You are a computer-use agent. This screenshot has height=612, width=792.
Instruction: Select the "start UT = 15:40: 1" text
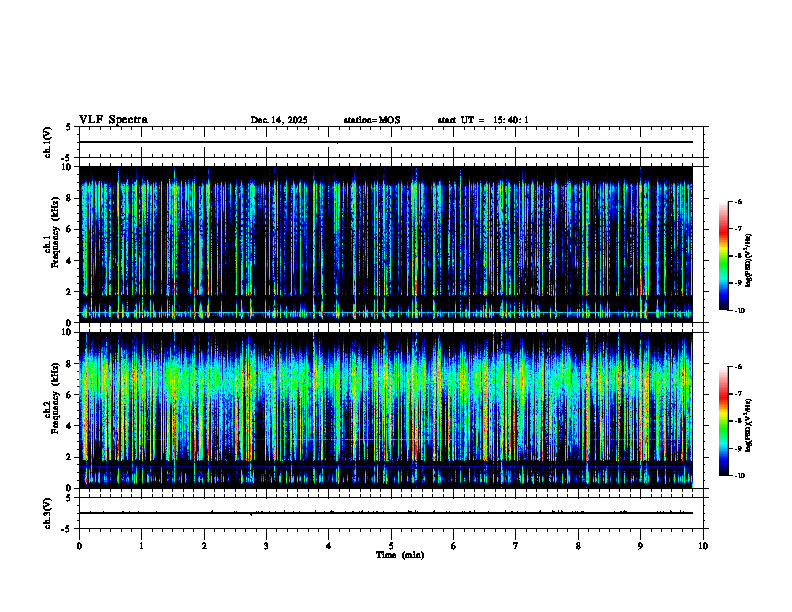[483, 120]
